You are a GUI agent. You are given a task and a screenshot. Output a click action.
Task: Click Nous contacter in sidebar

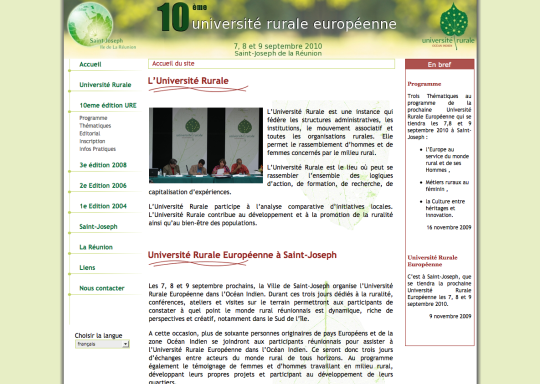tap(102, 288)
